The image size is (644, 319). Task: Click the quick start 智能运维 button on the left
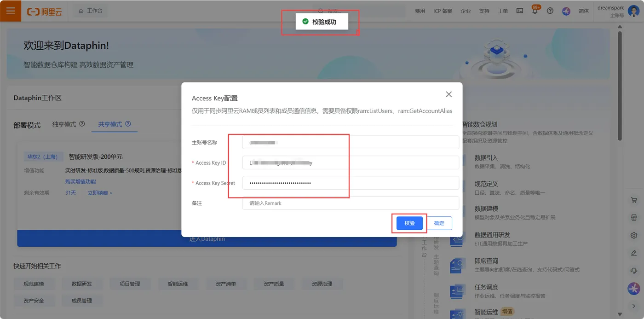[x=178, y=284]
